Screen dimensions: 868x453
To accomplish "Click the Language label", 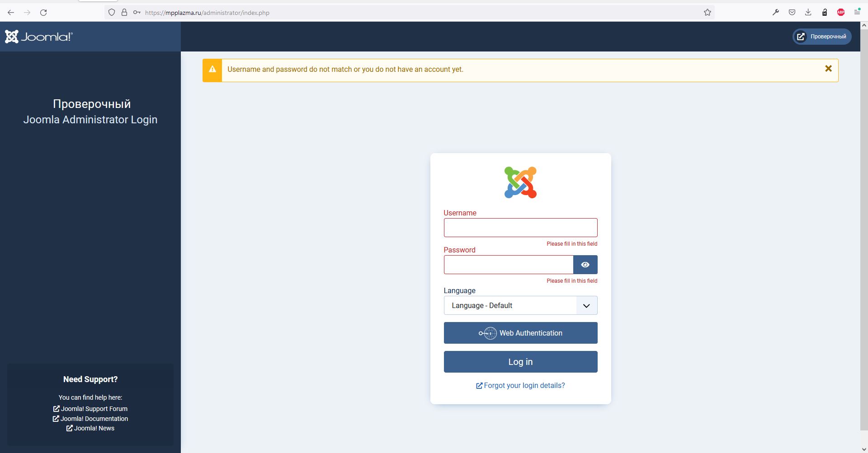I will (459, 290).
